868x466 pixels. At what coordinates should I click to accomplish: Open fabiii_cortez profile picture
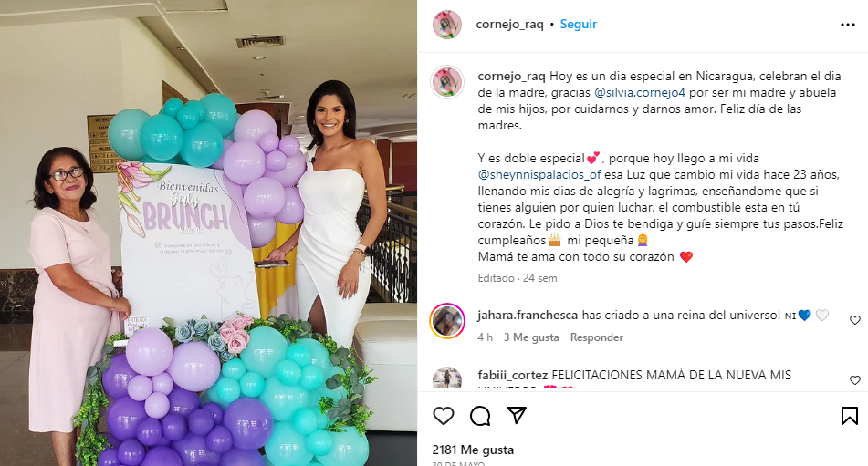pyautogui.click(x=446, y=378)
